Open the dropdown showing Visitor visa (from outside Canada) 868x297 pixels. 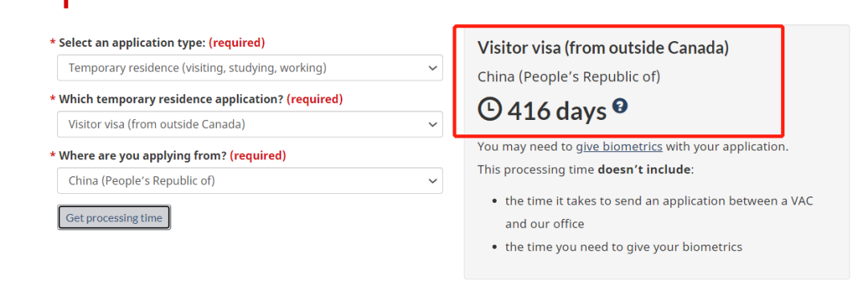250,124
